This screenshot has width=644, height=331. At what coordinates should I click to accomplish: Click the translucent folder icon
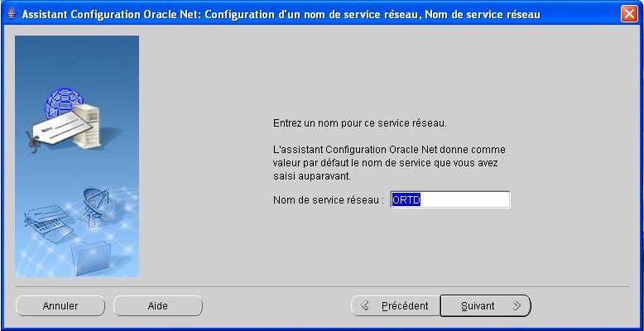[91, 259]
